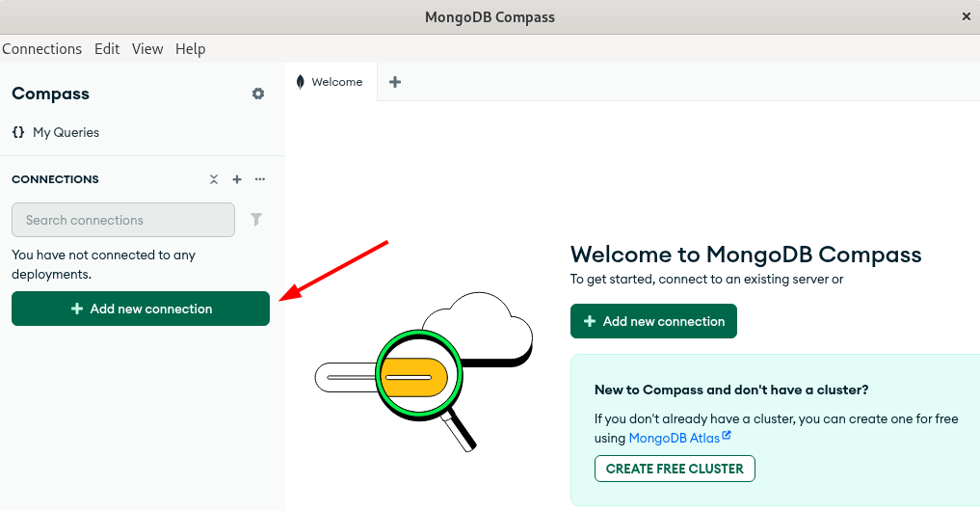The width and height of the screenshot is (980, 511).
Task: Open the View menu
Action: coord(147,49)
